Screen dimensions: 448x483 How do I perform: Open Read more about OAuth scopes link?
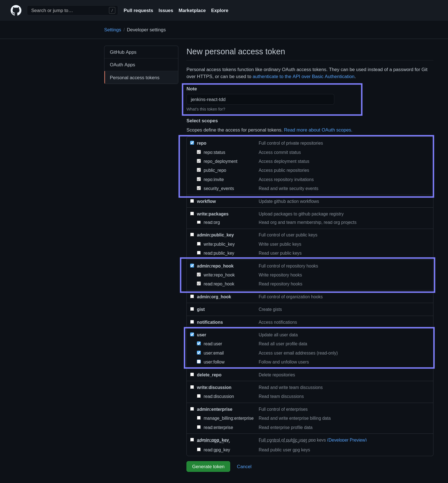318,130
